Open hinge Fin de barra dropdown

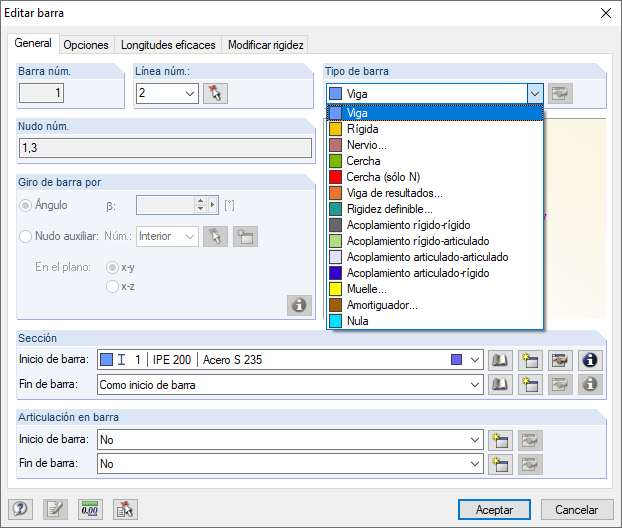coord(474,464)
